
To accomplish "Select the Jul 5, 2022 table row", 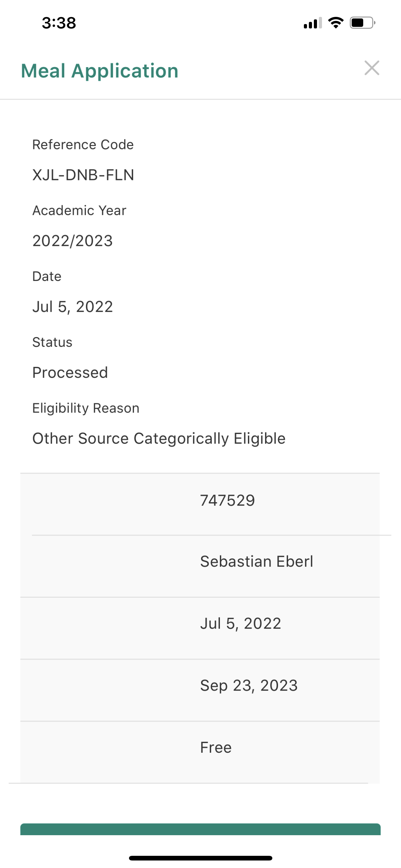I will [x=200, y=628].
